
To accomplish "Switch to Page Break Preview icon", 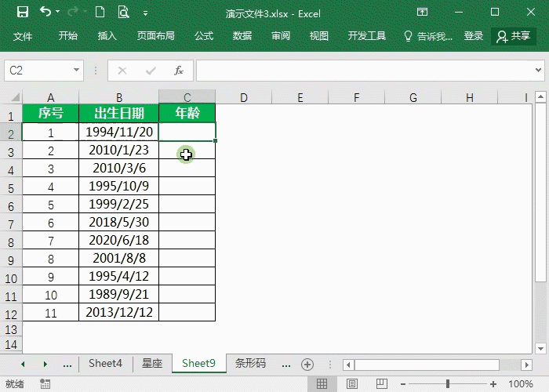I will point(382,384).
